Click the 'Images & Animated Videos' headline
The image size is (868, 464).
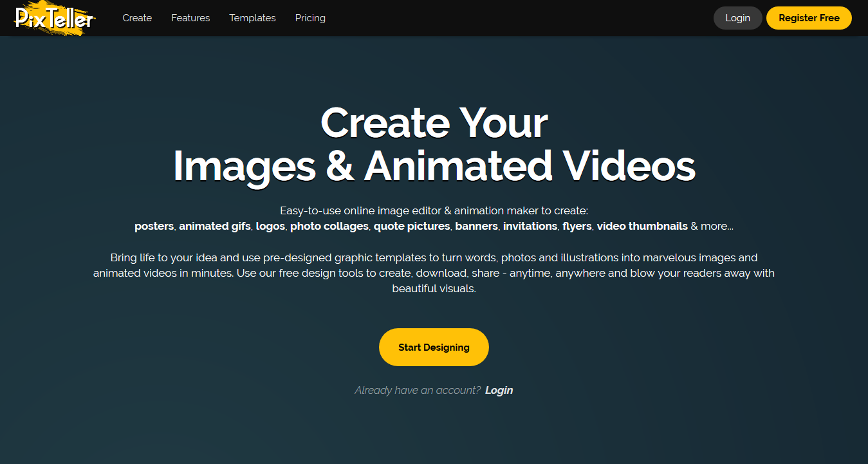click(434, 166)
